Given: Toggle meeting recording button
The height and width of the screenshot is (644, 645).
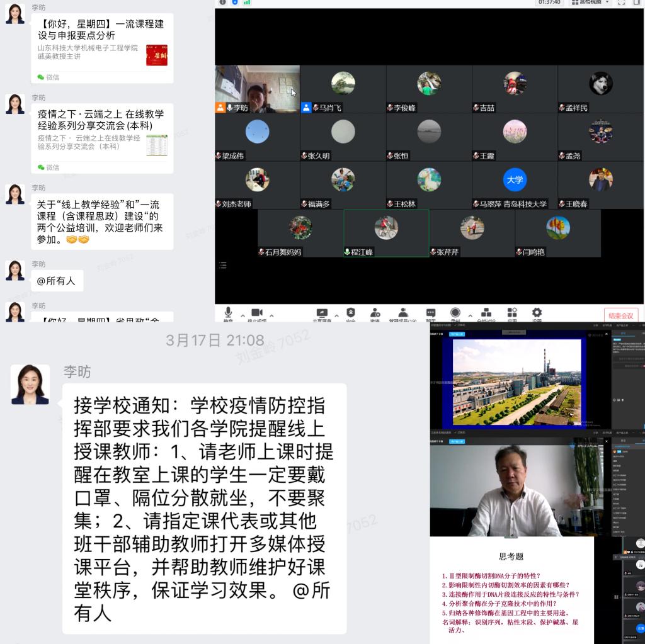Looking at the screenshot, I should point(455,313).
